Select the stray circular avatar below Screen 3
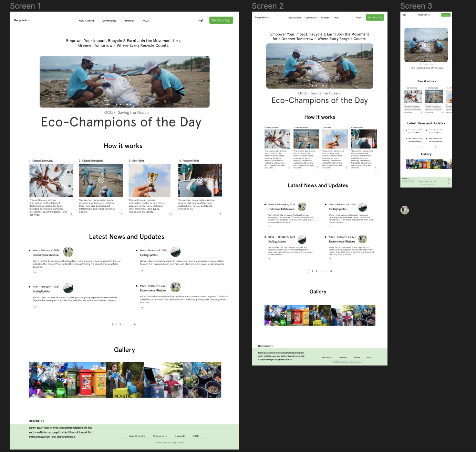The width and height of the screenshot is (476, 452). (x=405, y=210)
